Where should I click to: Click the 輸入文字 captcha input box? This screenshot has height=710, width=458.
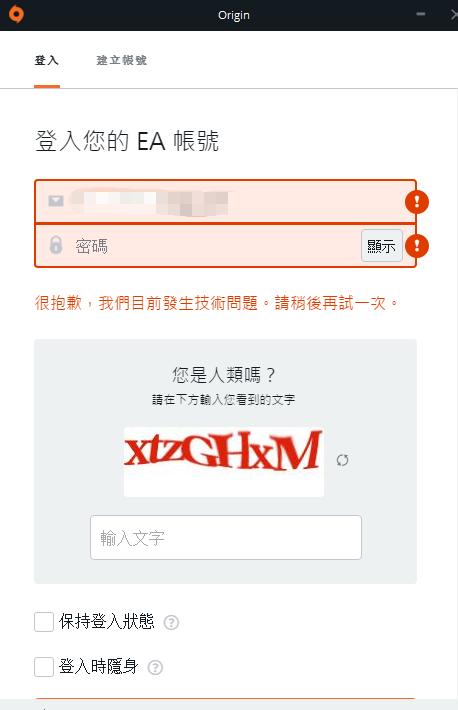pyautogui.click(x=226, y=537)
